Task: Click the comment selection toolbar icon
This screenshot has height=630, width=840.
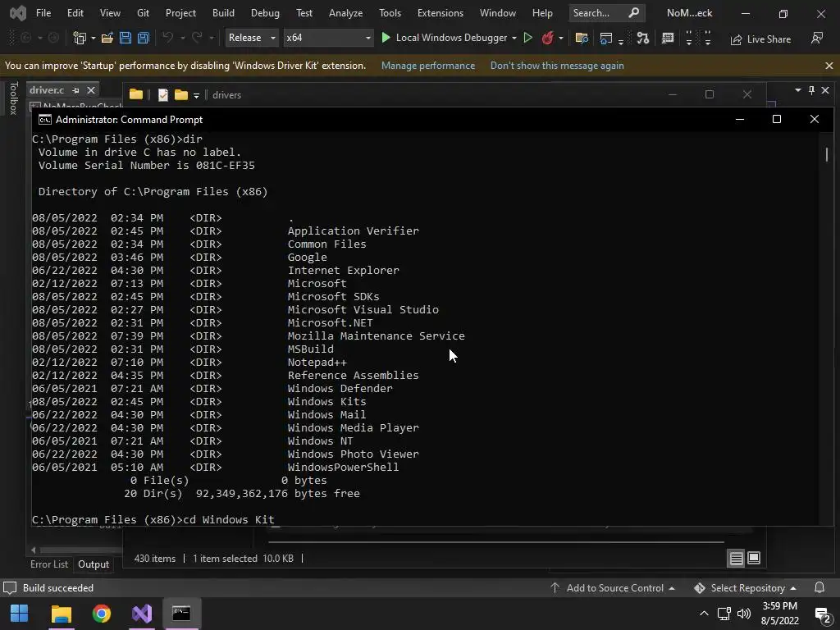Action: click(668, 38)
